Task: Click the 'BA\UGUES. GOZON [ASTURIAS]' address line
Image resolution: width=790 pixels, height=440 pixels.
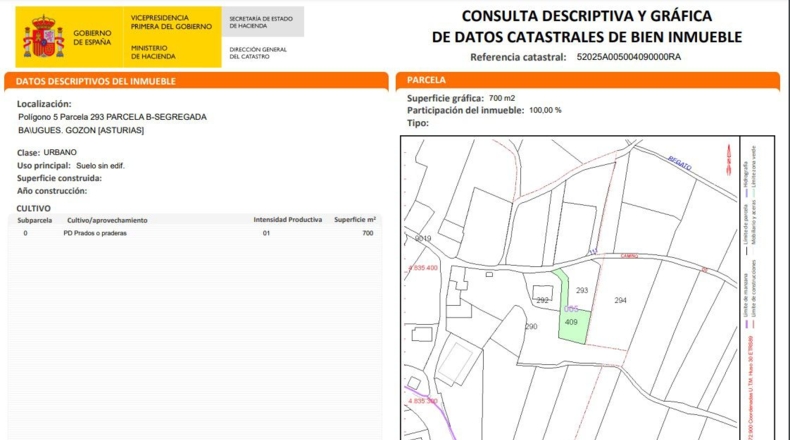Action: click(x=81, y=130)
